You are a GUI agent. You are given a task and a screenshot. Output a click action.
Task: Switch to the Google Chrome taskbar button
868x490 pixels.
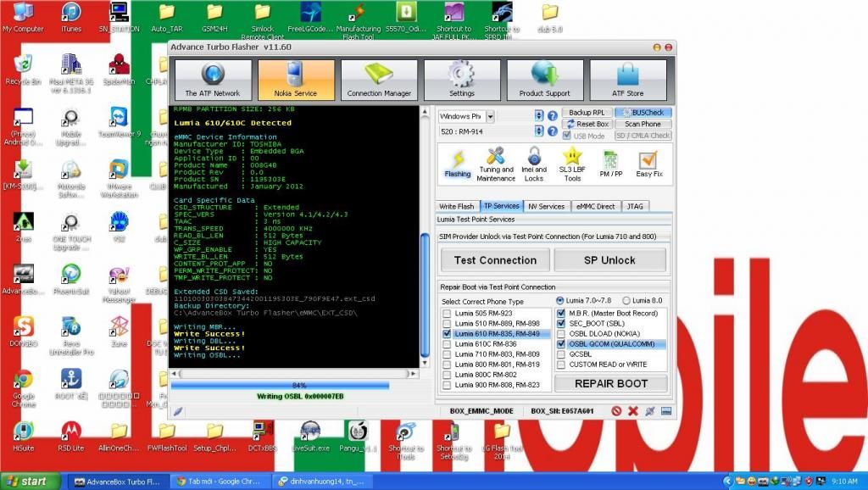[x=221, y=482]
